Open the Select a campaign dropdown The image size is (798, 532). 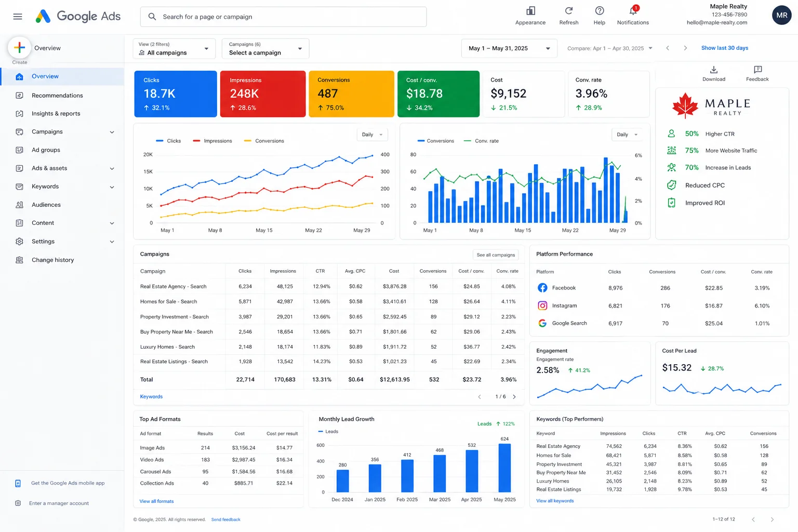coord(265,49)
